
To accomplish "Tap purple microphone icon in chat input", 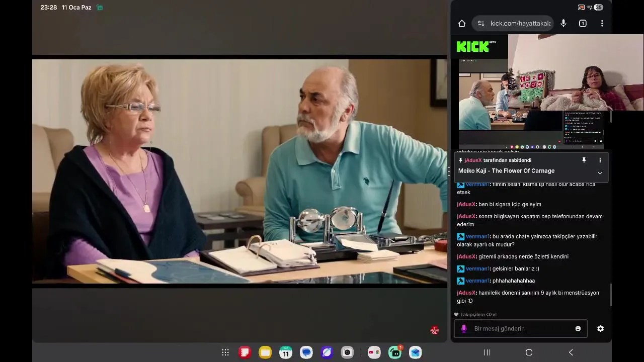I will [464, 329].
